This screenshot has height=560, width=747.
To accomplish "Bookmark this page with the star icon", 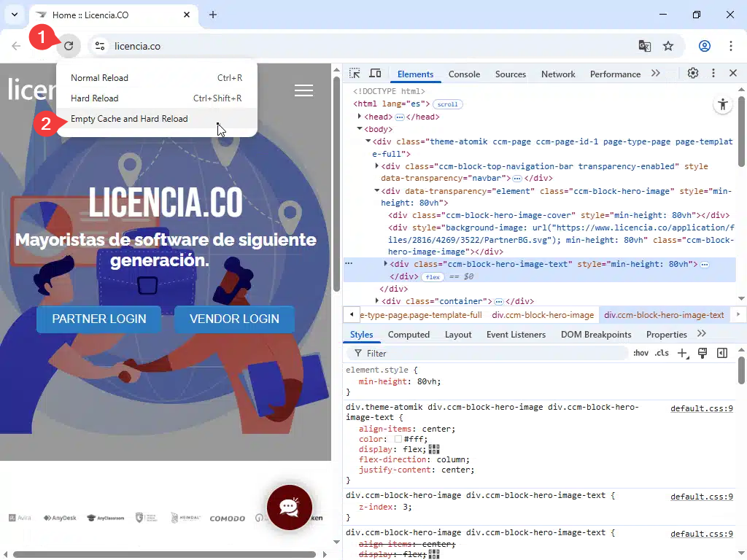I will point(668,46).
